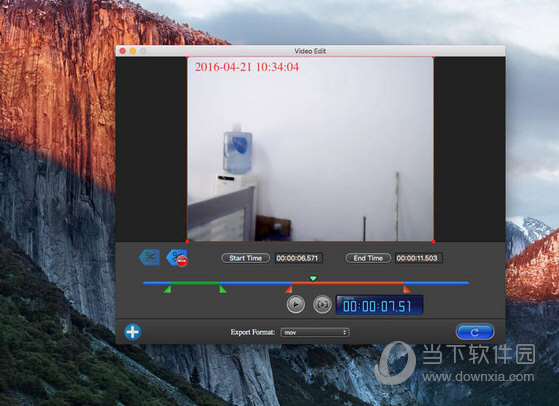Play the video with the play button
559x406 pixels.
point(296,304)
